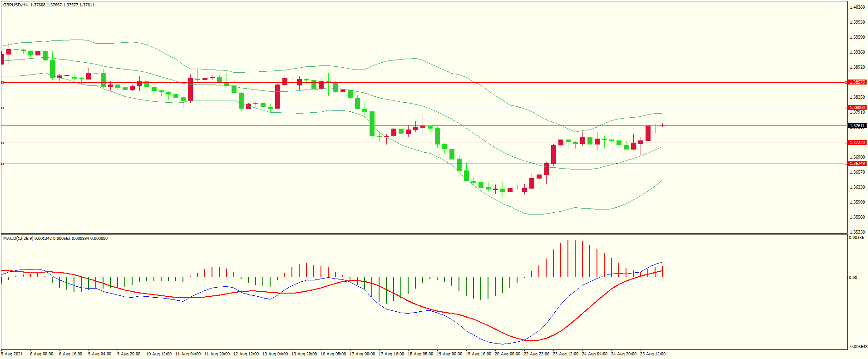Click the -0.005648 MACD scale value
The height and width of the screenshot is (359, 868).
tap(857, 347)
